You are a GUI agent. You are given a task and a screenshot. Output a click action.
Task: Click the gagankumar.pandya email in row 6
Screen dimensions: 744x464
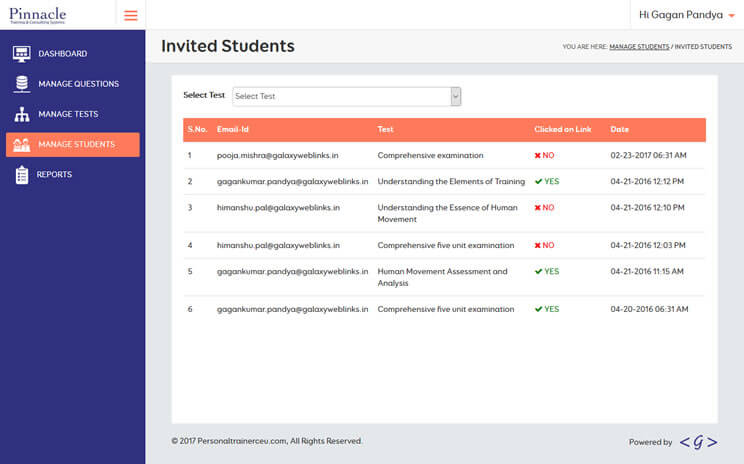click(x=292, y=309)
